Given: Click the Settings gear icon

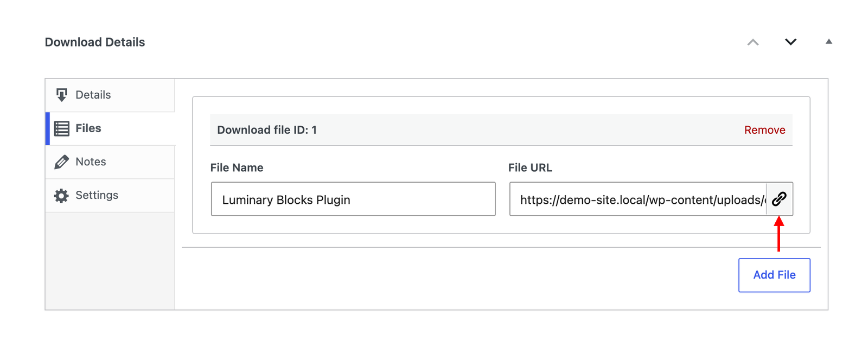Looking at the screenshot, I should click(x=62, y=196).
